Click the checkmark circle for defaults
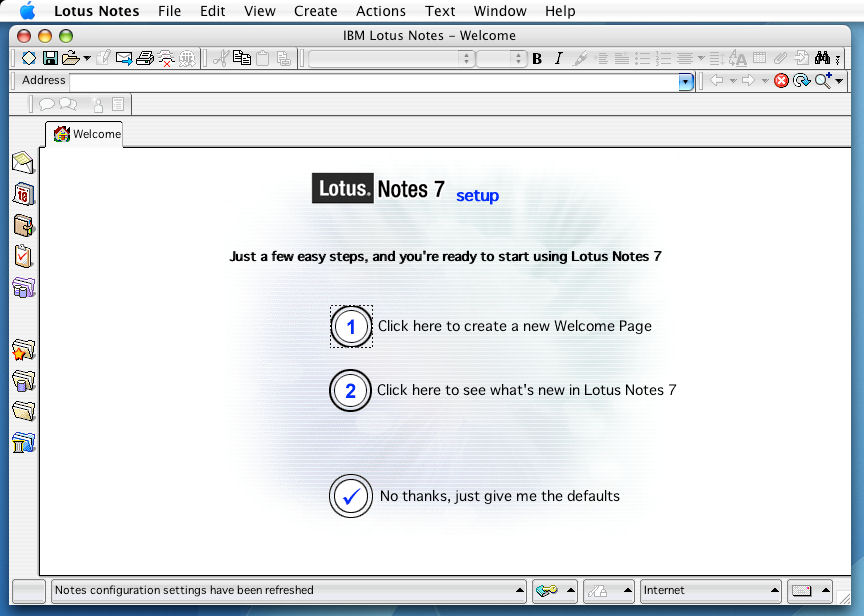864x616 pixels. tap(350, 496)
